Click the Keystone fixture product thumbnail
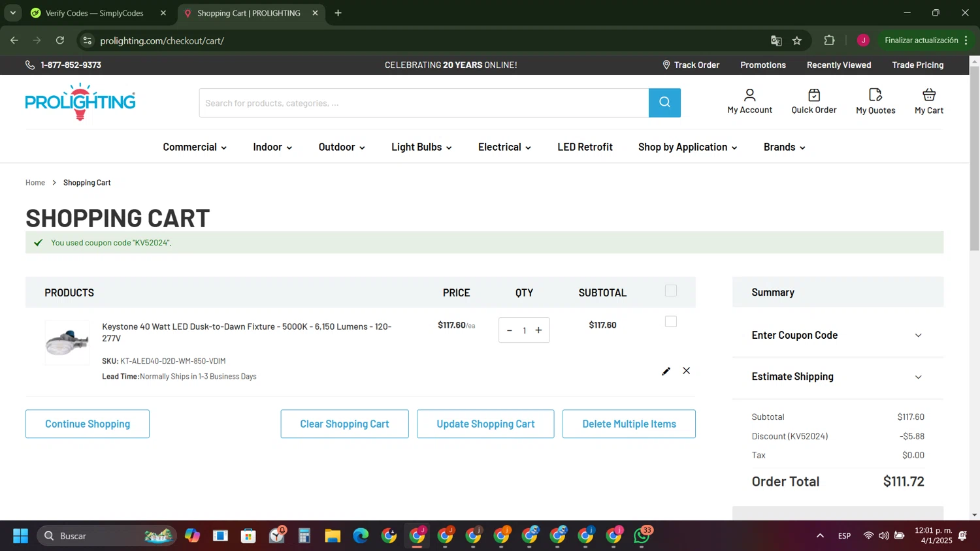Screen dimensions: 980x551 click(x=67, y=343)
